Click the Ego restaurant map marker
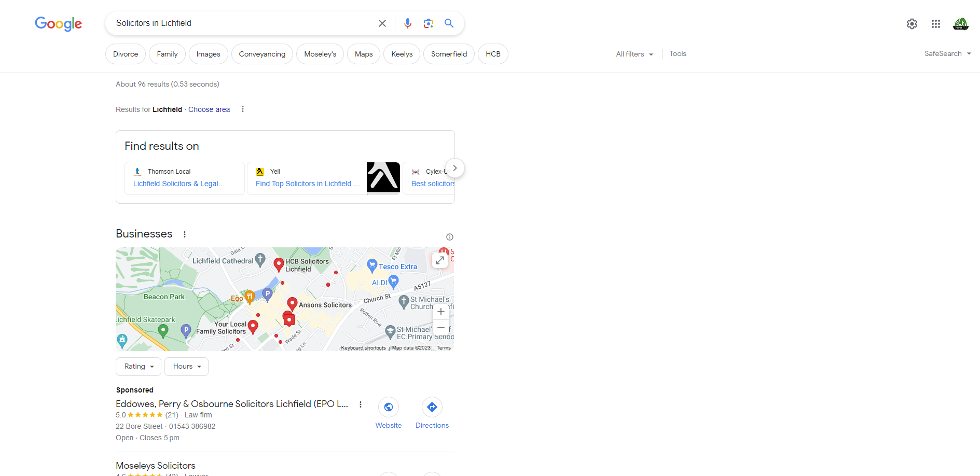 250,297
